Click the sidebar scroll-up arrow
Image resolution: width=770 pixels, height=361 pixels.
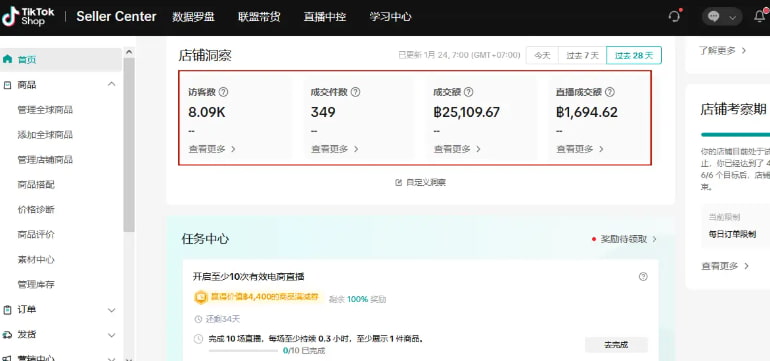[x=129, y=52]
